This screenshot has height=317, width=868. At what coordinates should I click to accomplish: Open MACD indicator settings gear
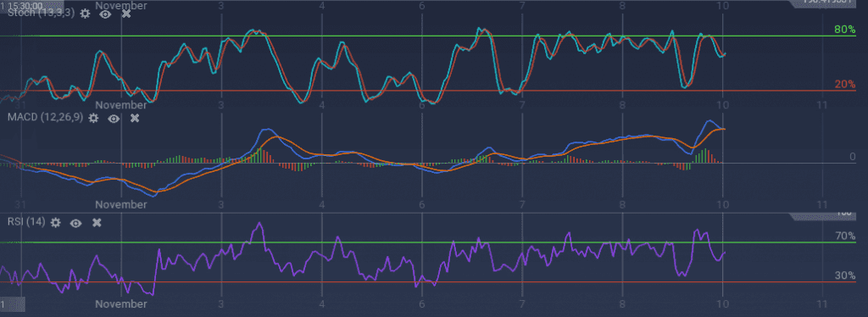click(93, 118)
